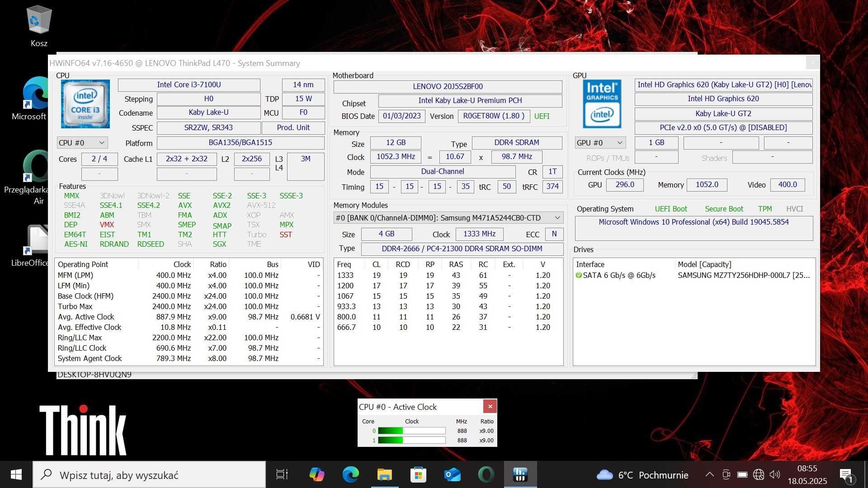
Task: Open Microsoft Store from the taskbar
Action: [x=418, y=474]
